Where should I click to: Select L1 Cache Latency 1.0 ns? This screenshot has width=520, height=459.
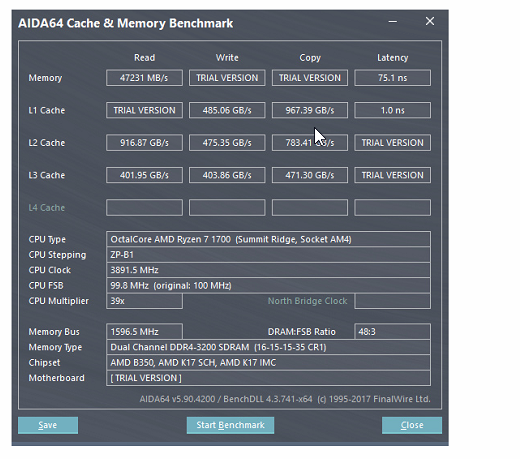tap(392, 110)
